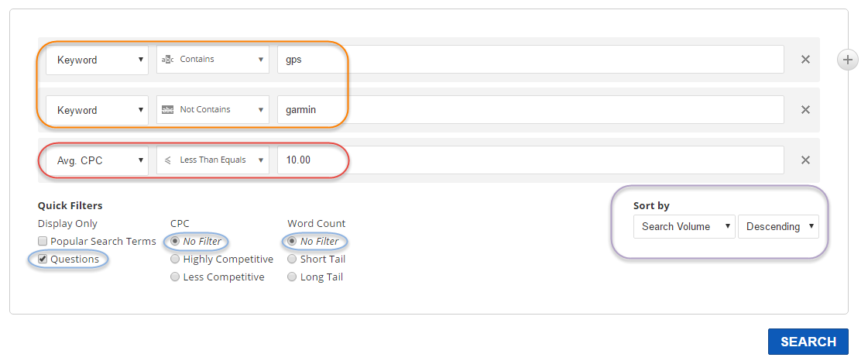
Task: Click the garmin keyword text field
Action: tap(530, 110)
